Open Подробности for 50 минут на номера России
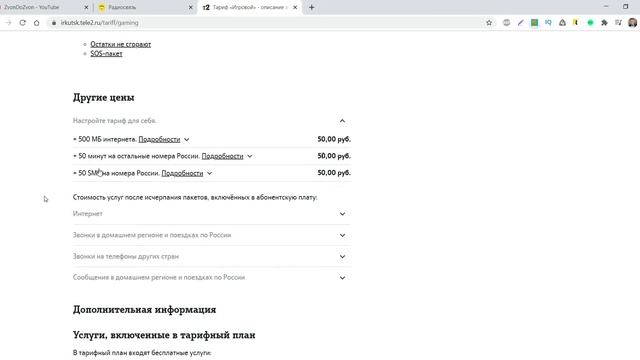The width and height of the screenshot is (640, 360). tap(222, 156)
